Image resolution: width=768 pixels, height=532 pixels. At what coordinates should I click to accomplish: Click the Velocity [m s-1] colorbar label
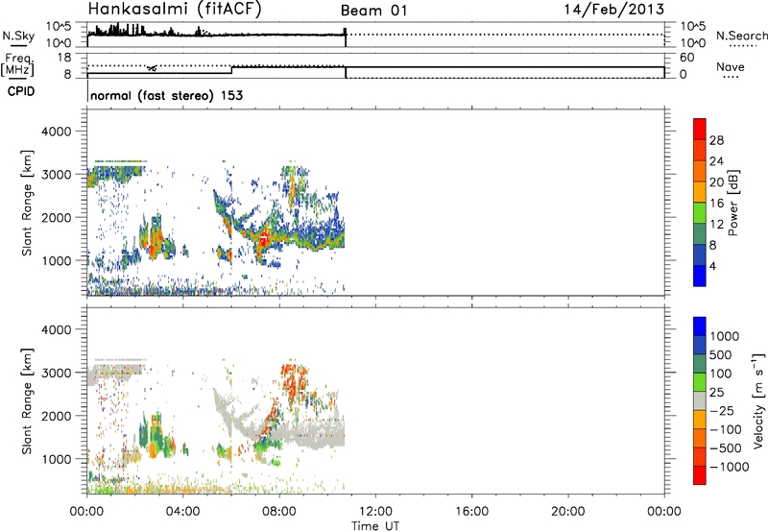pyautogui.click(x=758, y=400)
